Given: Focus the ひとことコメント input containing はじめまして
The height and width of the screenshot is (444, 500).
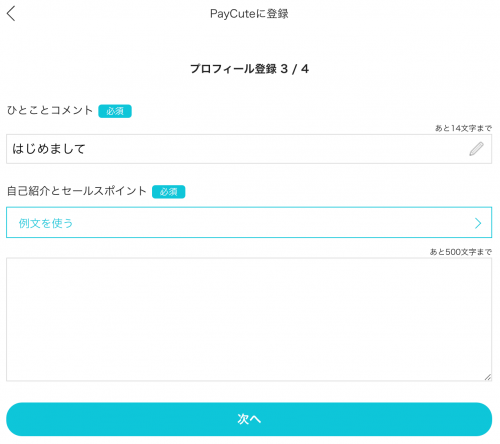Looking at the screenshot, I should coord(249,149).
